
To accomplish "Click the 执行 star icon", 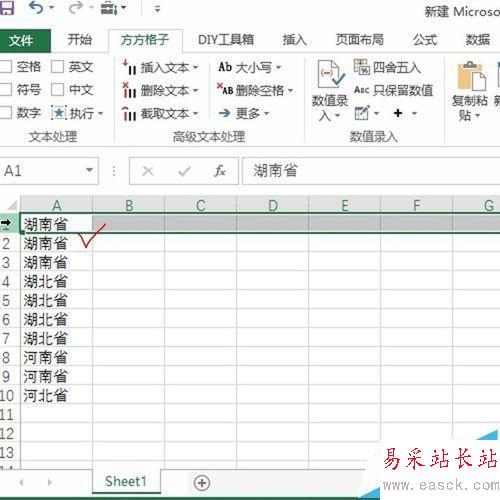I will pos(59,113).
